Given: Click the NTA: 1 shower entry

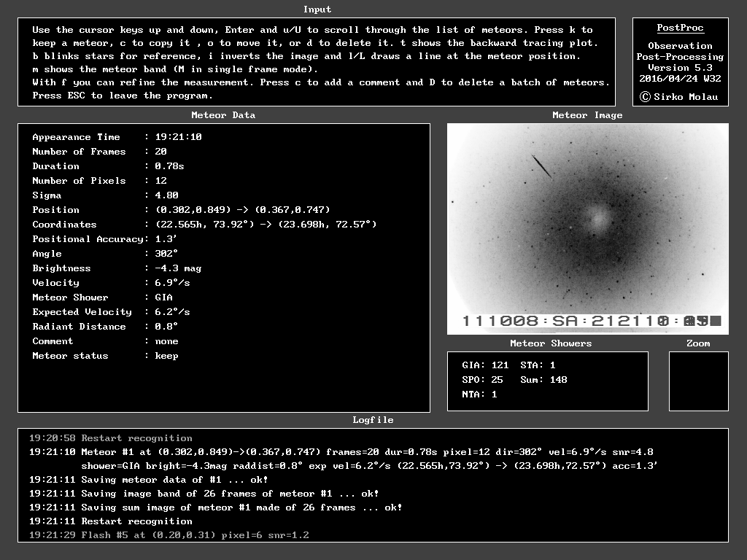Looking at the screenshot, I should pyautogui.click(x=479, y=394).
